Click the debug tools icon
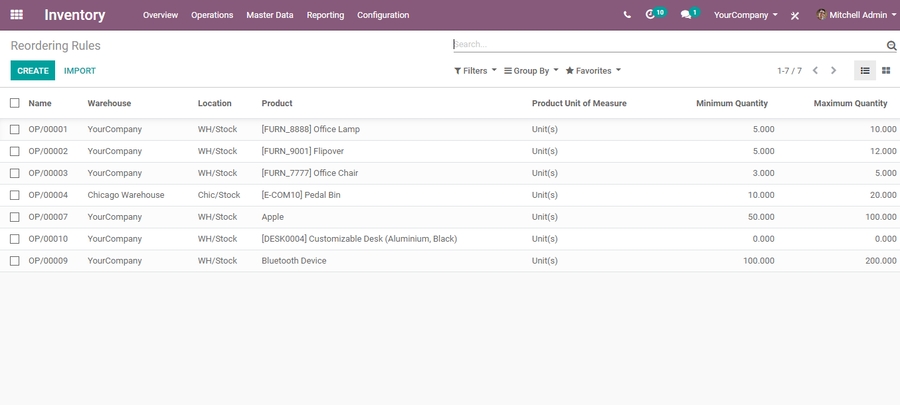 tap(795, 16)
